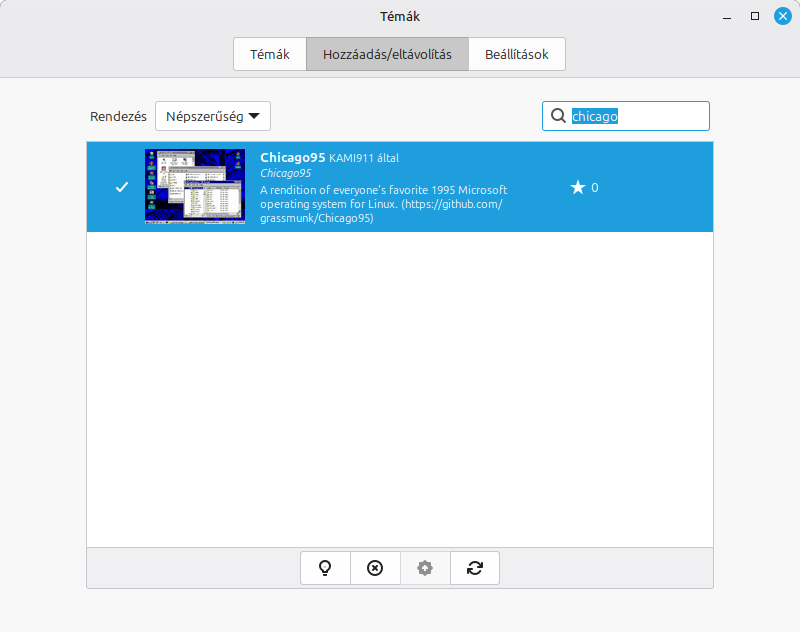
Task: Open the Népszerűség sort dropdown
Action: 213,116
